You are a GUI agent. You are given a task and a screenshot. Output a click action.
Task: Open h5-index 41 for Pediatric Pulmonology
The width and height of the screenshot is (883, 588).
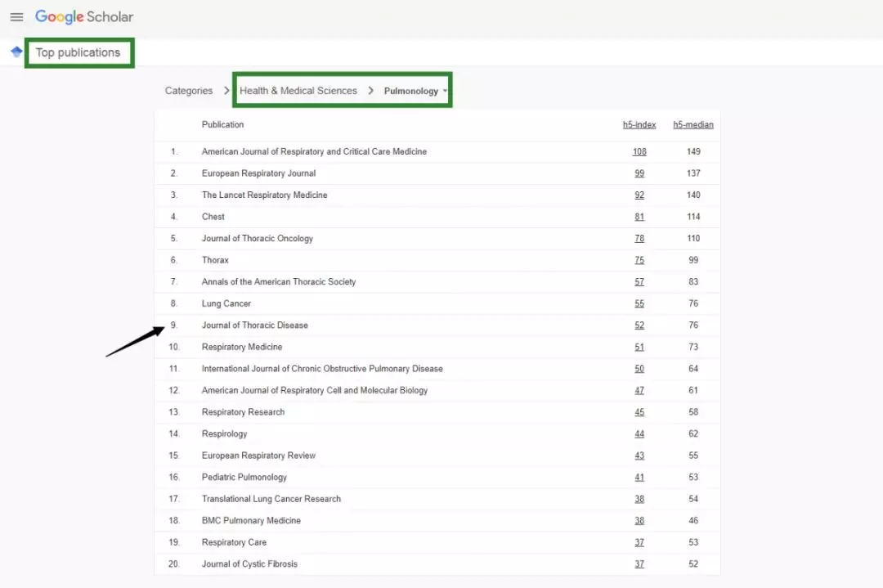(x=639, y=477)
